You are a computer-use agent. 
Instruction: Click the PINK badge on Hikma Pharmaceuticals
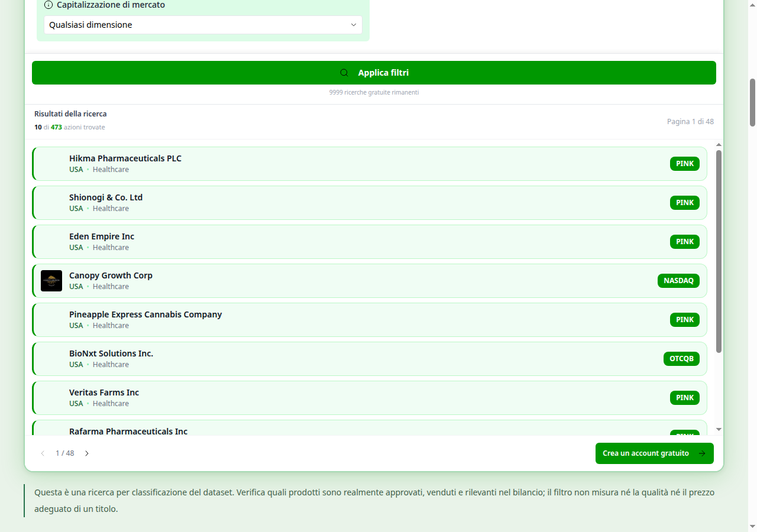click(x=685, y=164)
